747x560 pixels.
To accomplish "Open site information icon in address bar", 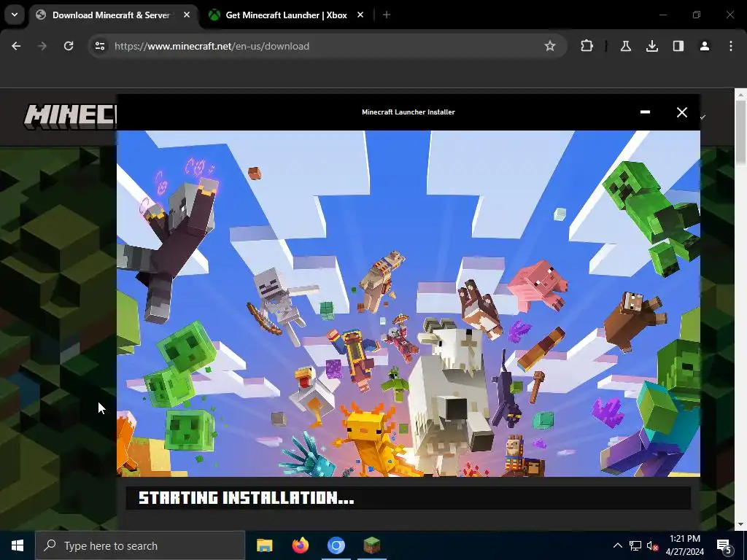I will click(100, 46).
